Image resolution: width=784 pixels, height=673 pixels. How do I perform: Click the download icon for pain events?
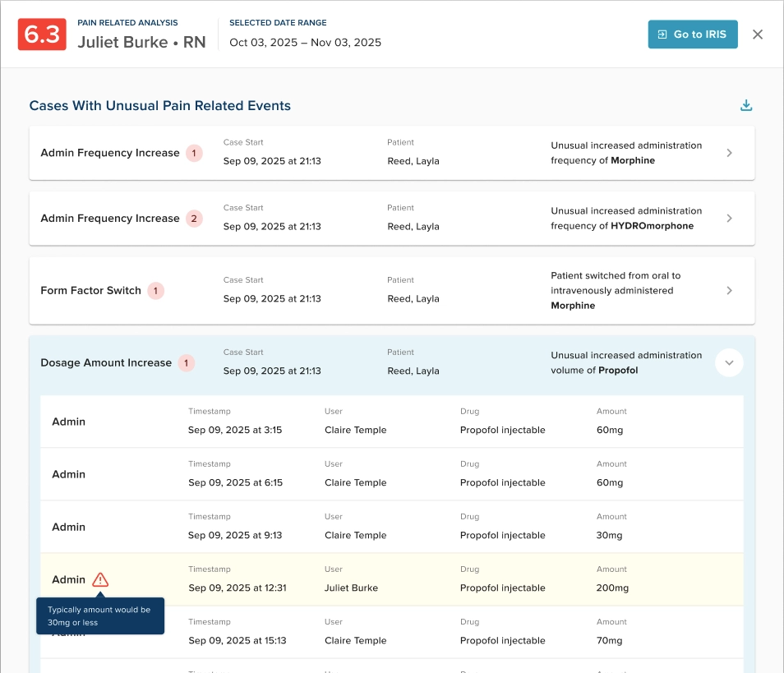(x=746, y=105)
